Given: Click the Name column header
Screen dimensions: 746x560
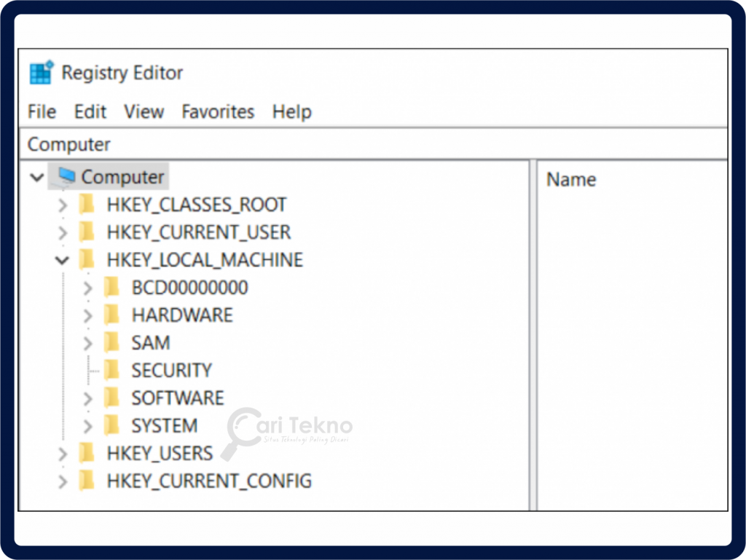Looking at the screenshot, I should (571, 179).
